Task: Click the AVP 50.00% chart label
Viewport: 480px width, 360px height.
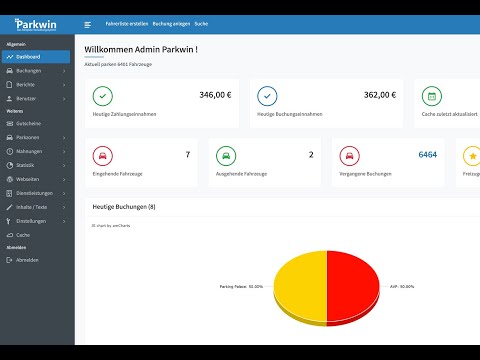Action: tap(402, 287)
